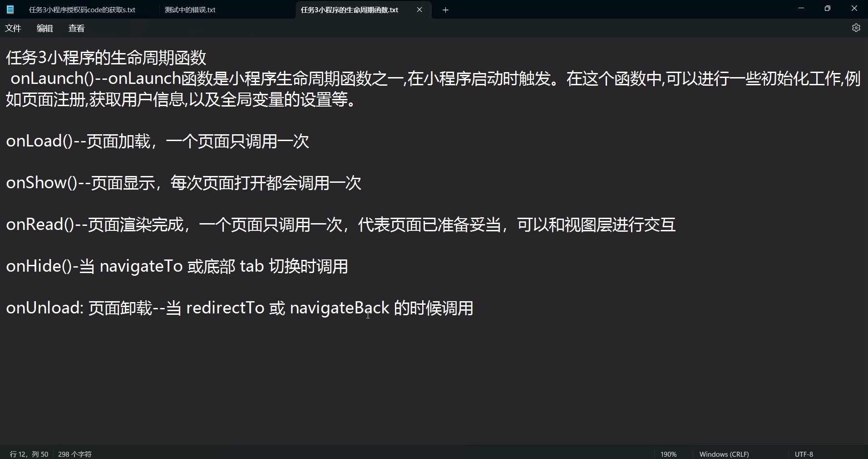Switch to the 测试中的错误.txt tab
Image resolution: width=868 pixels, height=459 pixels.
[190, 10]
